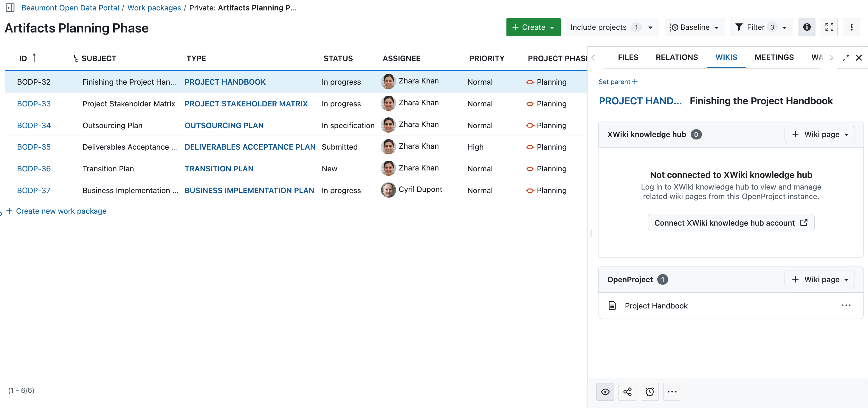Open the Filter dropdown
The height and width of the screenshot is (408, 868).
pos(762,27)
